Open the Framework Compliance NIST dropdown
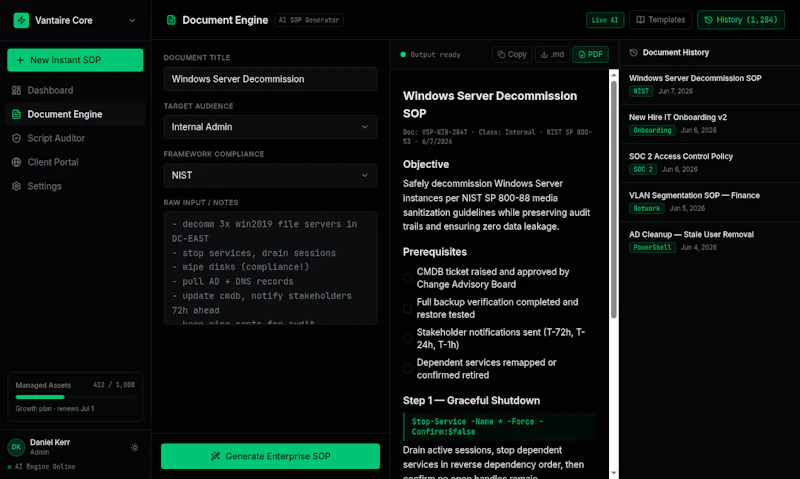 (x=270, y=175)
